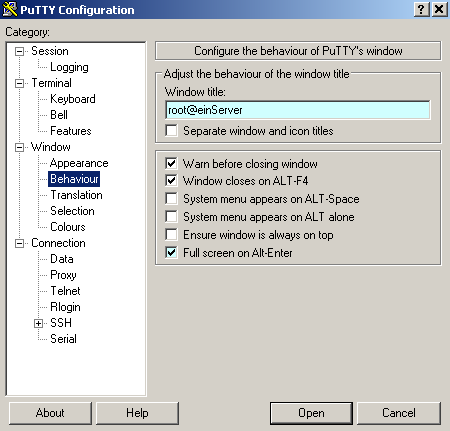
Task: Open the Data category
Action: [62, 259]
